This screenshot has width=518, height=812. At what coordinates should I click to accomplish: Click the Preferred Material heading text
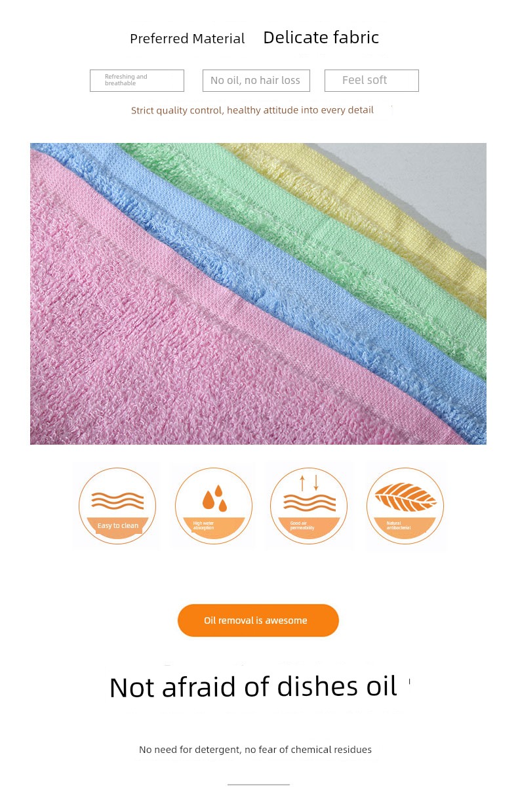tap(188, 39)
